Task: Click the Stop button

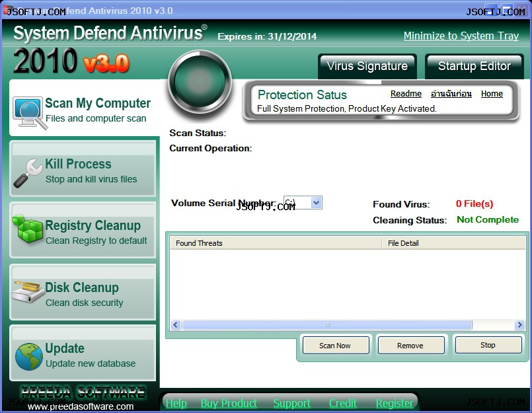Action: [x=488, y=345]
